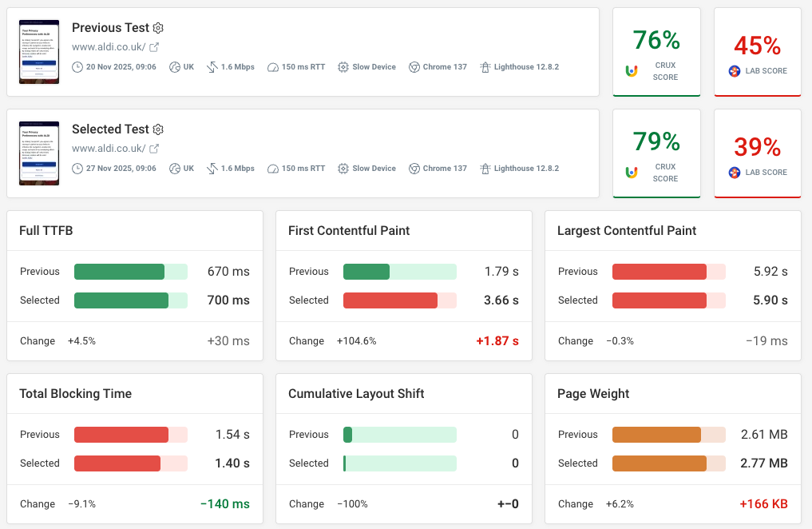Open the Selected Test settings gear

157,129
